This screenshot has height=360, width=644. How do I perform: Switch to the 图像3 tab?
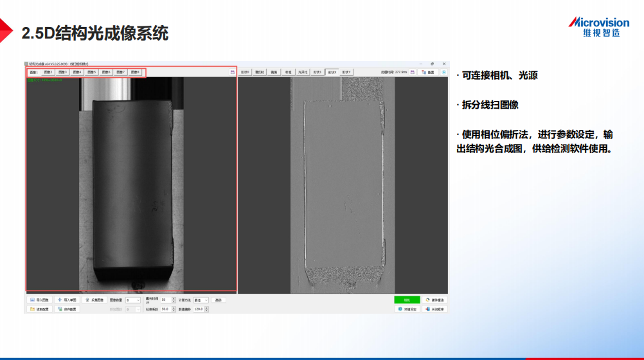pos(62,73)
